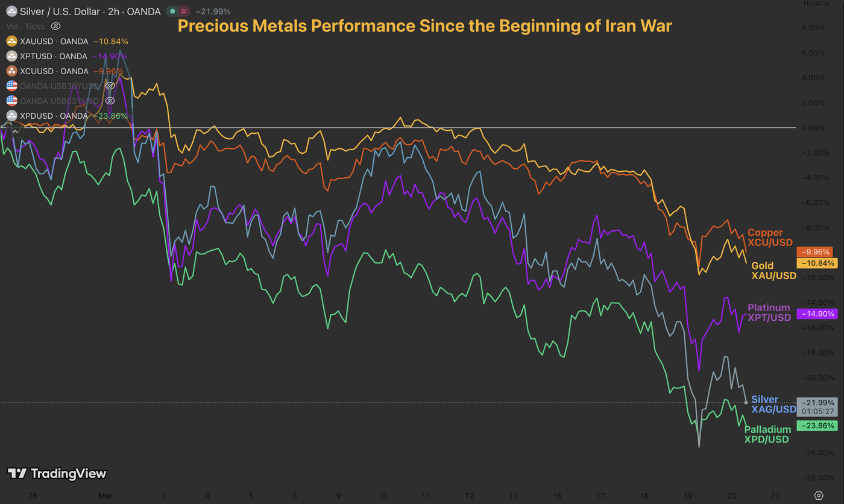Click the palladium icon next to XPDUSD
Viewport: 844px width, 504px height.
pyautogui.click(x=11, y=115)
